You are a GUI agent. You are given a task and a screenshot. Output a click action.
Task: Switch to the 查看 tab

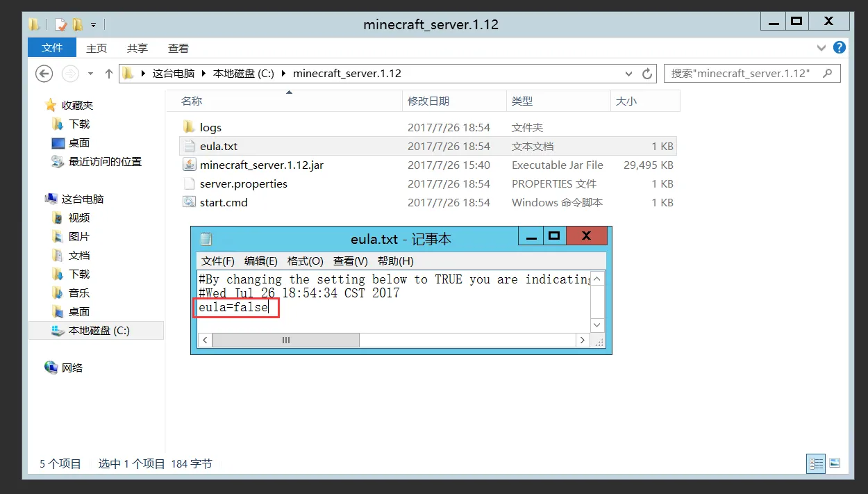point(178,48)
